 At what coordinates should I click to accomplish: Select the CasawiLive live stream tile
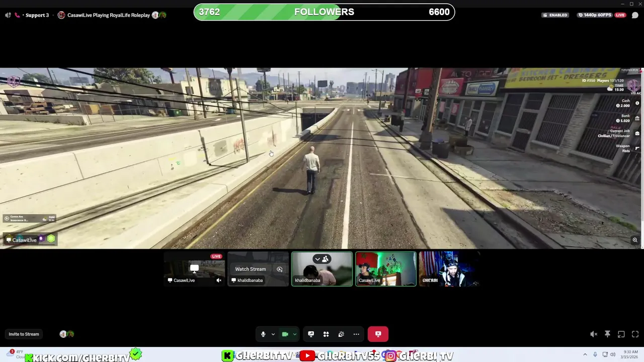pos(195,269)
